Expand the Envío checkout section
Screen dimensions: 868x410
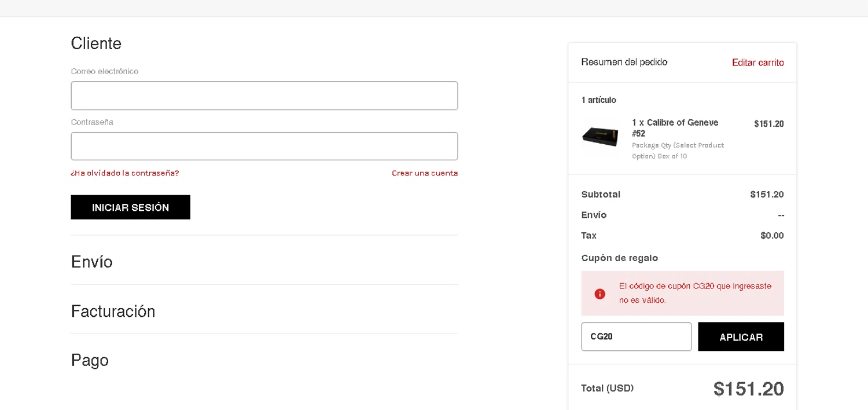pyautogui.click(x=92, y=262)
